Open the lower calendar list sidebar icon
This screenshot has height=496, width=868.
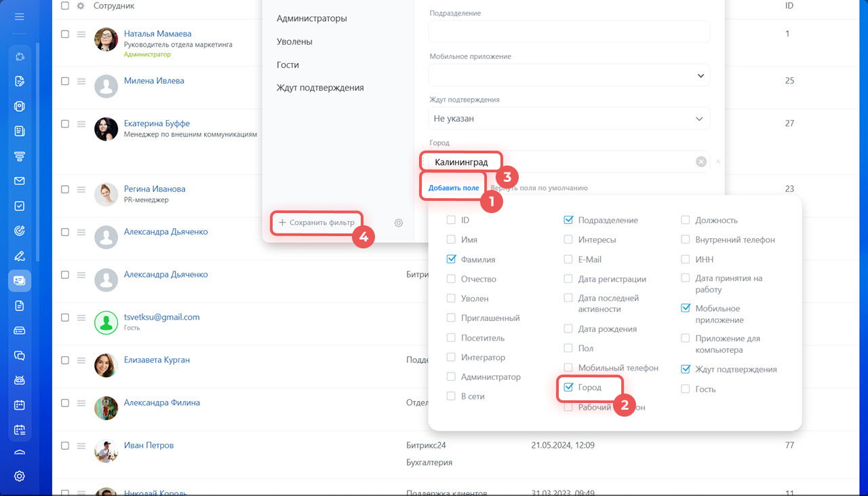coord(19,430)
